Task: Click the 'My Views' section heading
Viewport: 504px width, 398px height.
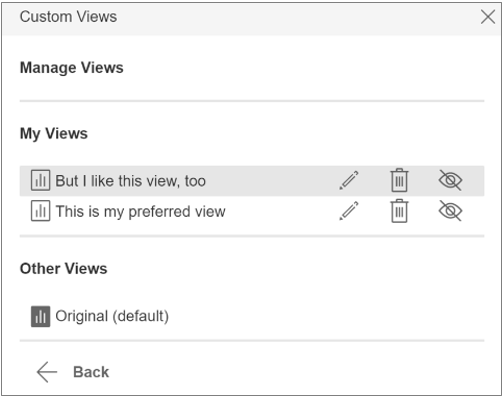Action: click(x=54, y=134)
